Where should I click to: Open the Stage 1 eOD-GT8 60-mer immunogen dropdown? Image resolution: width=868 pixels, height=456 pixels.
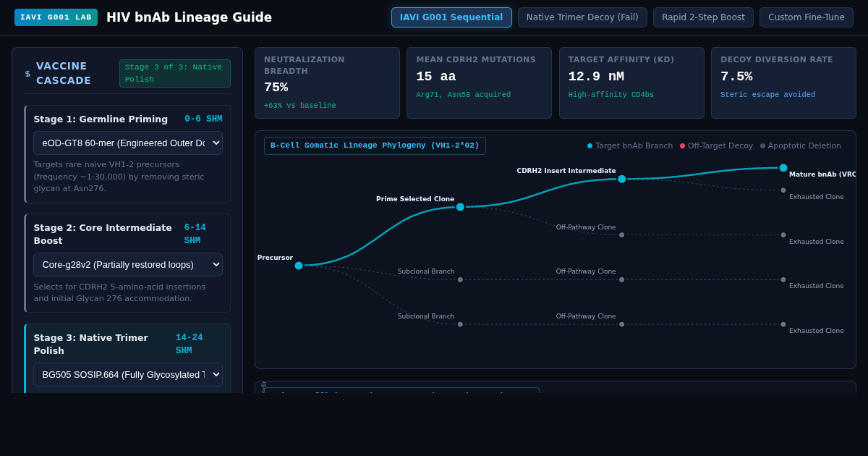128,143
